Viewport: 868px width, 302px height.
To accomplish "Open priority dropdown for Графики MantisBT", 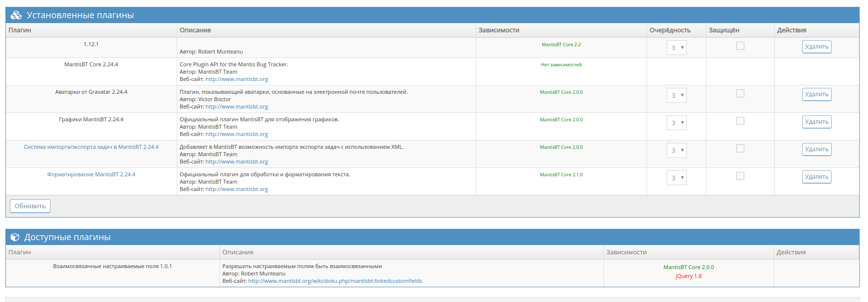I will [x=676, y=123].
